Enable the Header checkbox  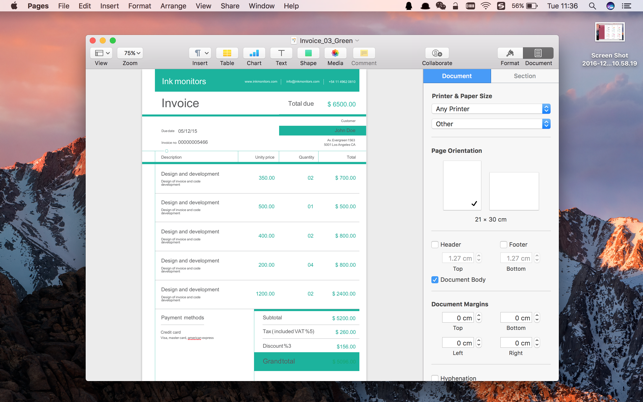[x=435, y=244]
